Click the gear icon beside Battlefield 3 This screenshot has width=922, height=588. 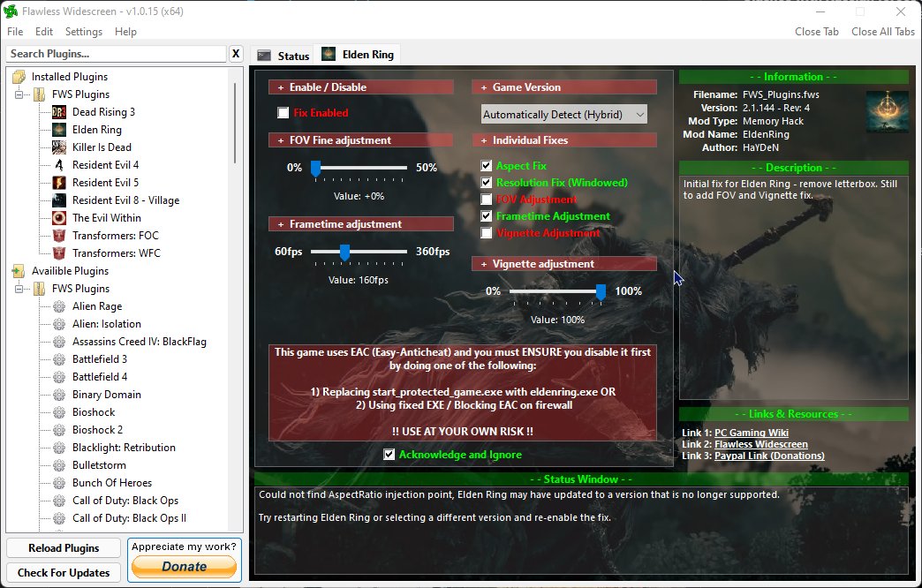click(59, 359)
